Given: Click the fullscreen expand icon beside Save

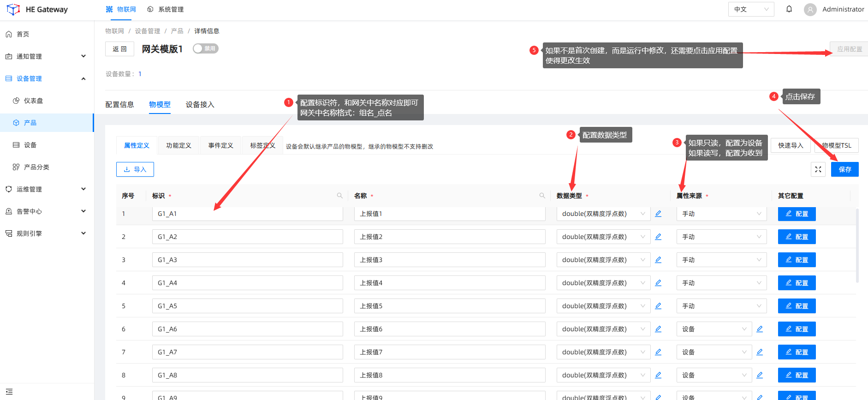Looking at the screenshot, I should click(818, 169).
